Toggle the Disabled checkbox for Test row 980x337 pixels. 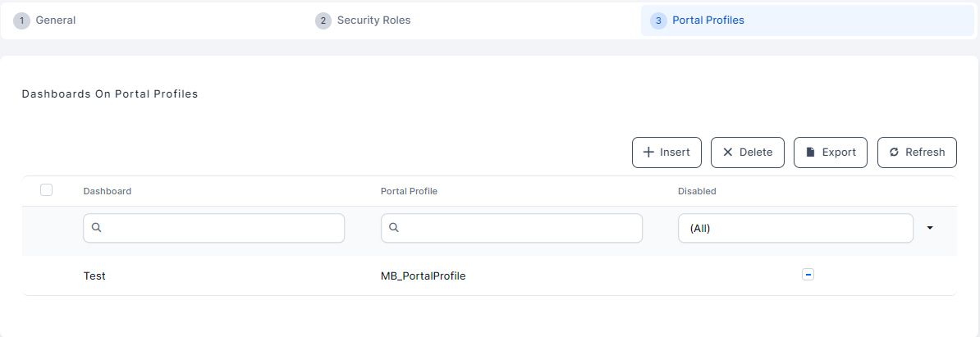click(x=808, y=275)
